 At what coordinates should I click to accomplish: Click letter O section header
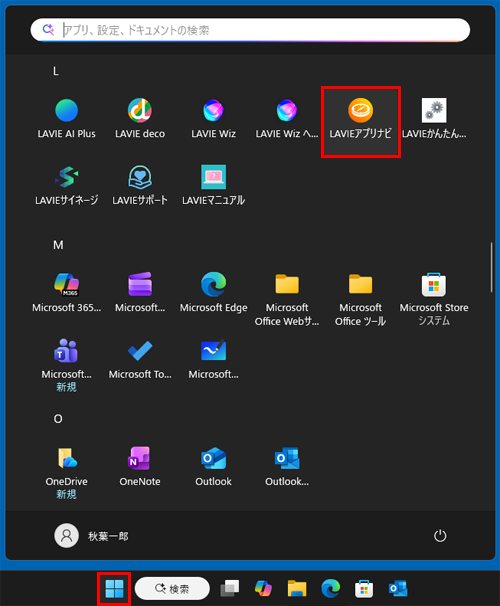[58, 419]
